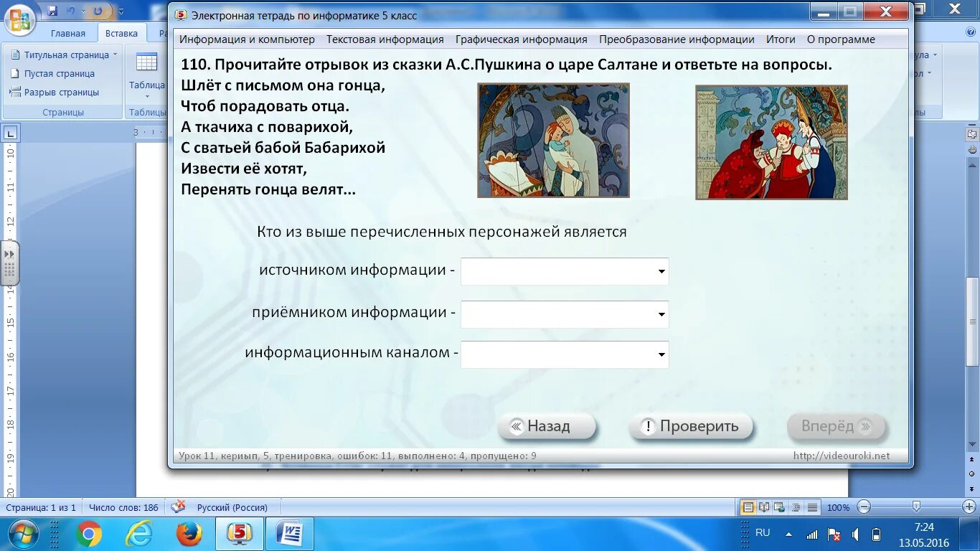Click the zoom out minus button
Viewport: 980px width, 551px height.
(x=864, y=507)
